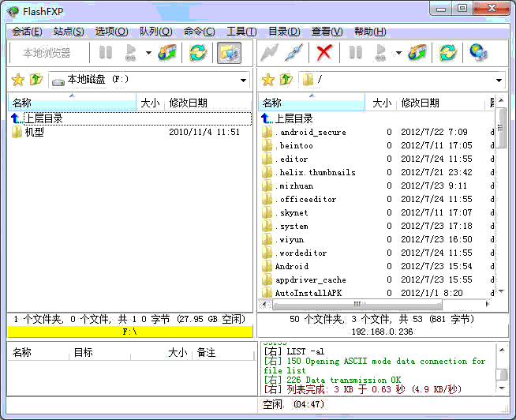The image size is (516, 420).
Task: Open the 帮助(H) menu
Action: [x=370, y=32]
